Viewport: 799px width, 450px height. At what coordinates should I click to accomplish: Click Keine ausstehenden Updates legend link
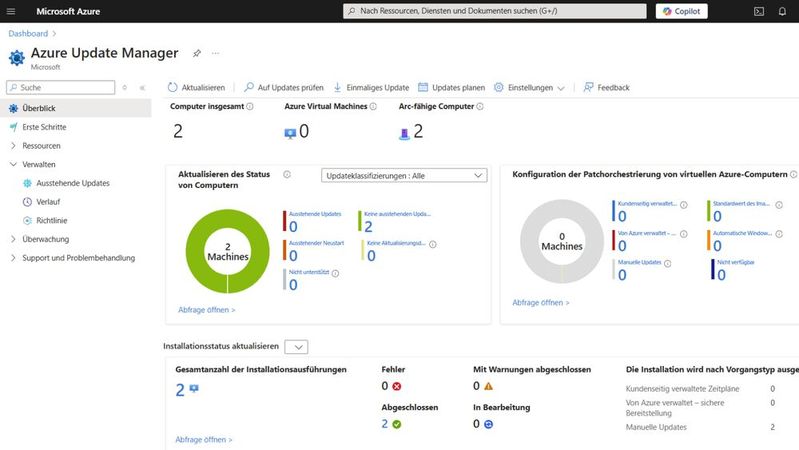click(397, 214)
